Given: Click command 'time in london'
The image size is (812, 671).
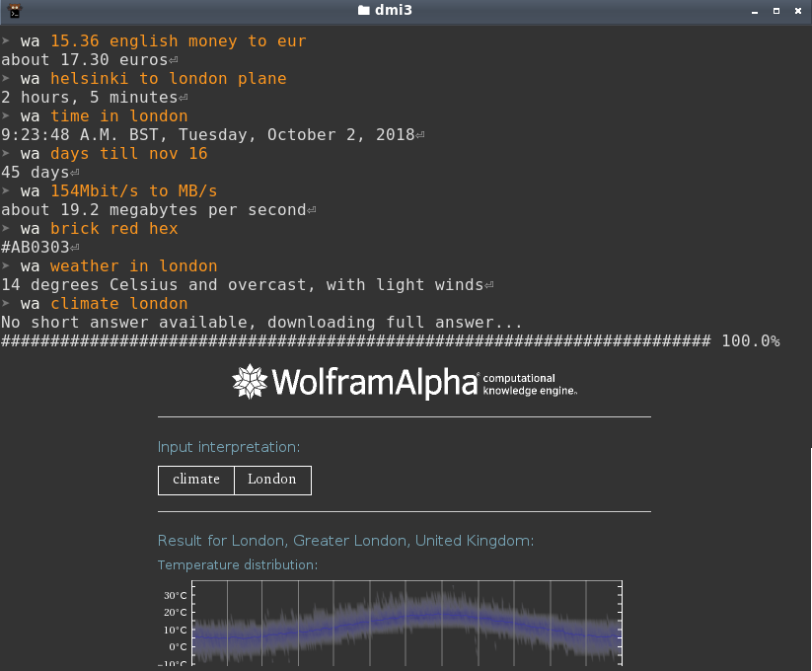Looking at the screenshot, I should click(119, 116).
